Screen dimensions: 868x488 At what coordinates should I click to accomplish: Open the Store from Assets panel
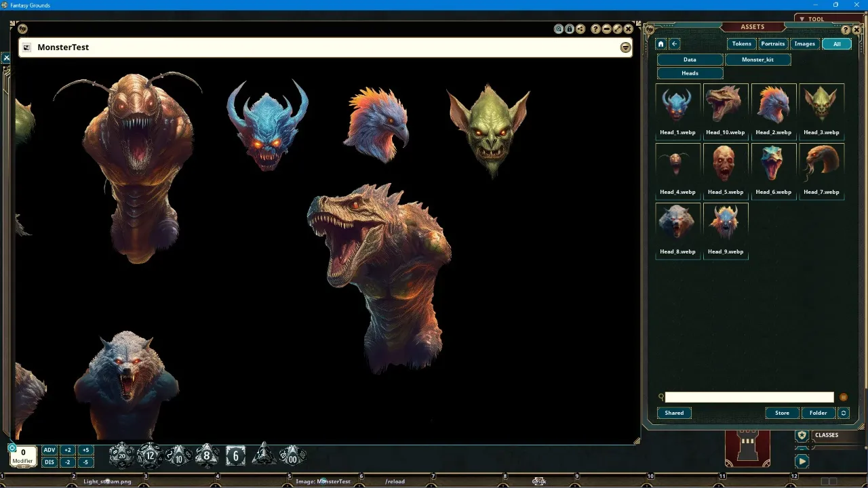(782, 413)
